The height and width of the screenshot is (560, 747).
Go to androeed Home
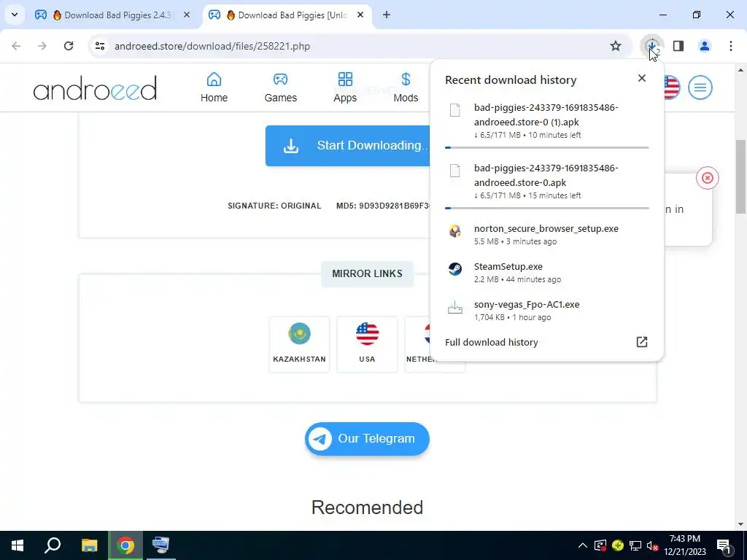click(214, 87)
